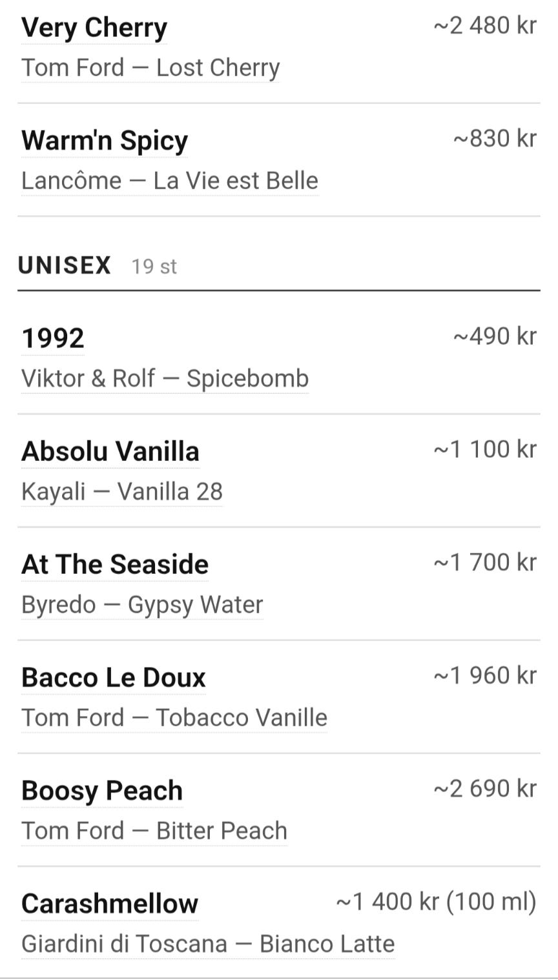This screenshot has width=558, height=980.
Task: Open Tom Ford — Tobacco Vanille link
Action: tap(174, 718)
